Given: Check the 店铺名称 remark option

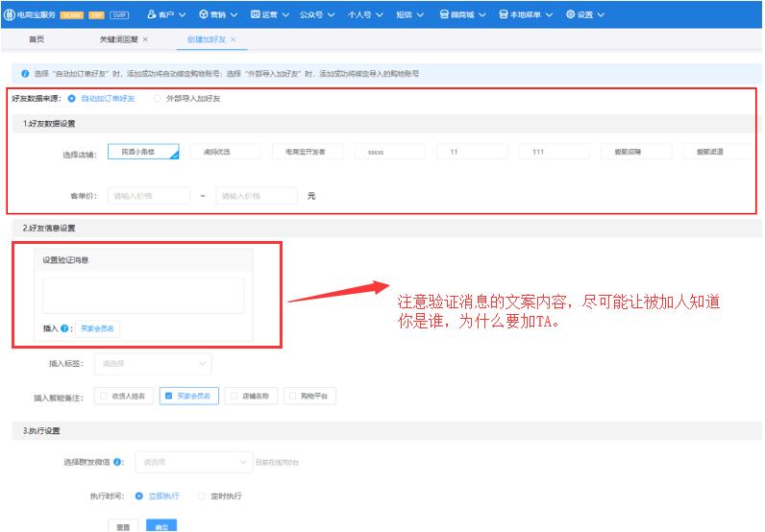Looking at the screenshot, I should pos(251,396).
